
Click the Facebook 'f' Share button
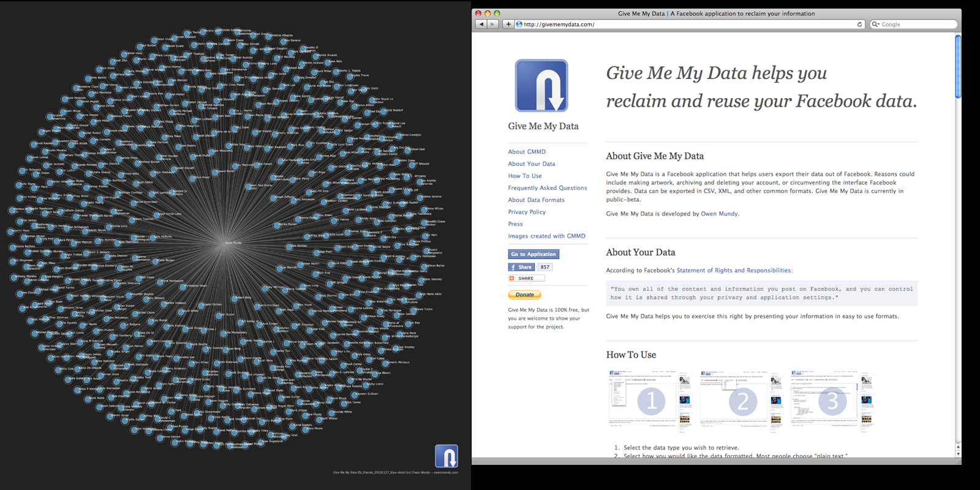click(521, 267)
